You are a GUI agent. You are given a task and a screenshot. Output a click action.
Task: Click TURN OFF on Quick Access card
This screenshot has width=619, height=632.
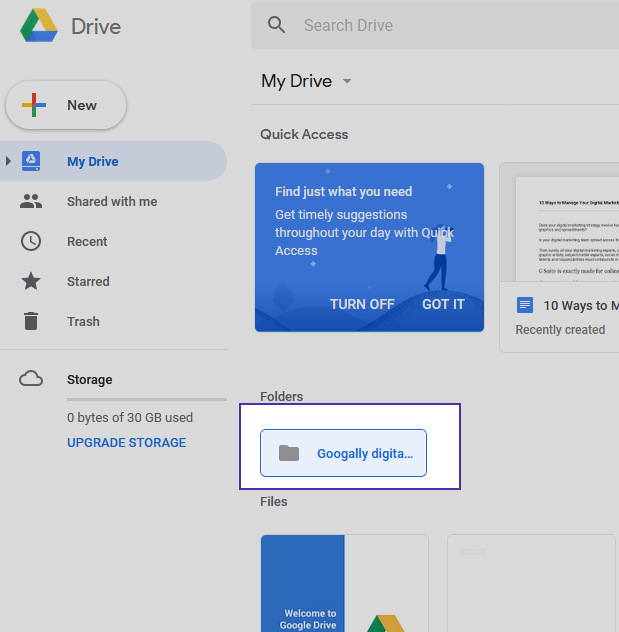point(362,304)
